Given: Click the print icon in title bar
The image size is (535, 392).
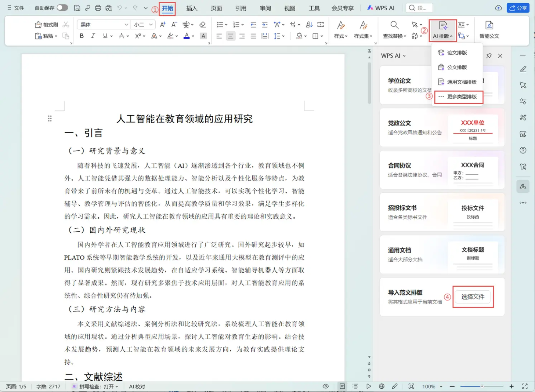Looking at the screenshot, I should click(x=98, y=8).
